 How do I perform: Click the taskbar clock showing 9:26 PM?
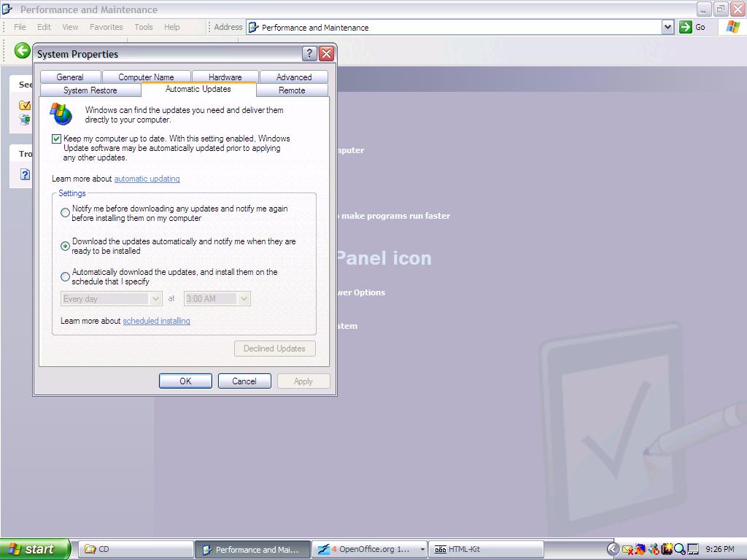720,550
